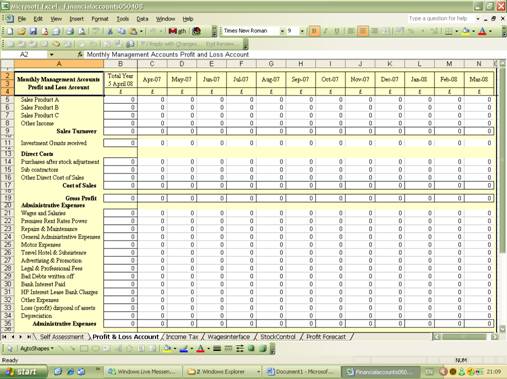Switch to the Profit Forecast sheet tab
The width and height of the screenshot is (507, 379).
[326, 337]
